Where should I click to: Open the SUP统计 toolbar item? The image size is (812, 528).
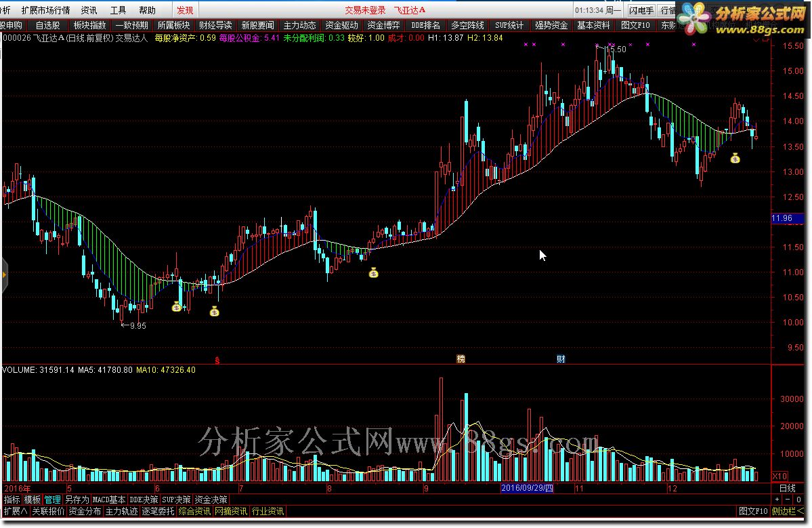(509, 25)
